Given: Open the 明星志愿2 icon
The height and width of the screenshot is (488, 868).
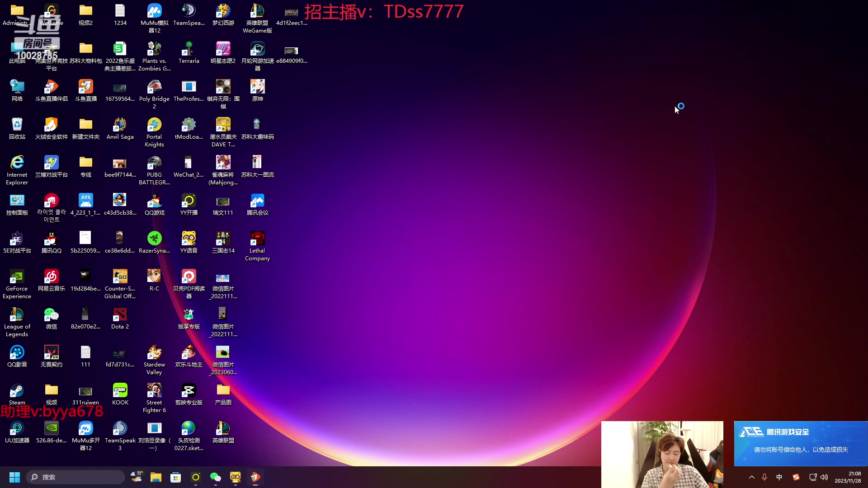Looking at the screenshot, I should point(223,52).
